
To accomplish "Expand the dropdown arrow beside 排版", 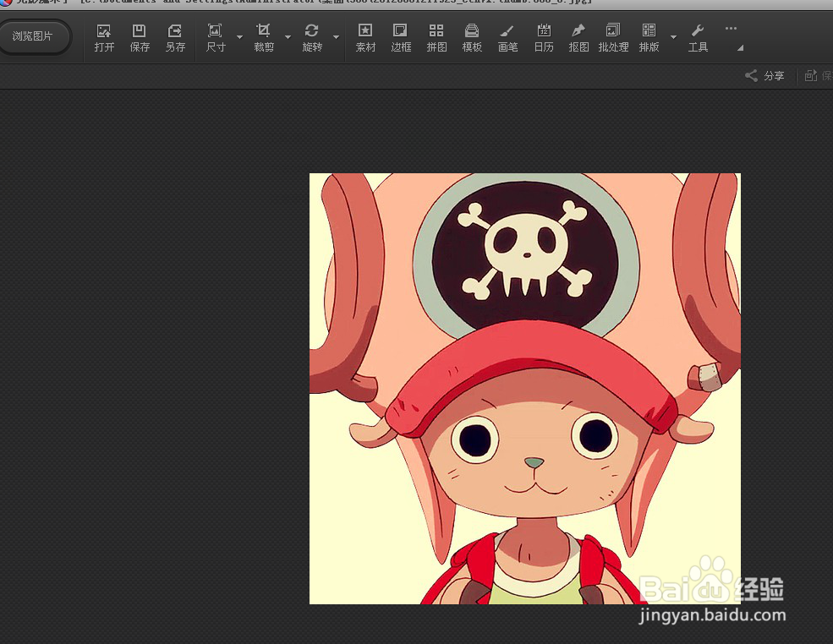I will pos(674,37).
